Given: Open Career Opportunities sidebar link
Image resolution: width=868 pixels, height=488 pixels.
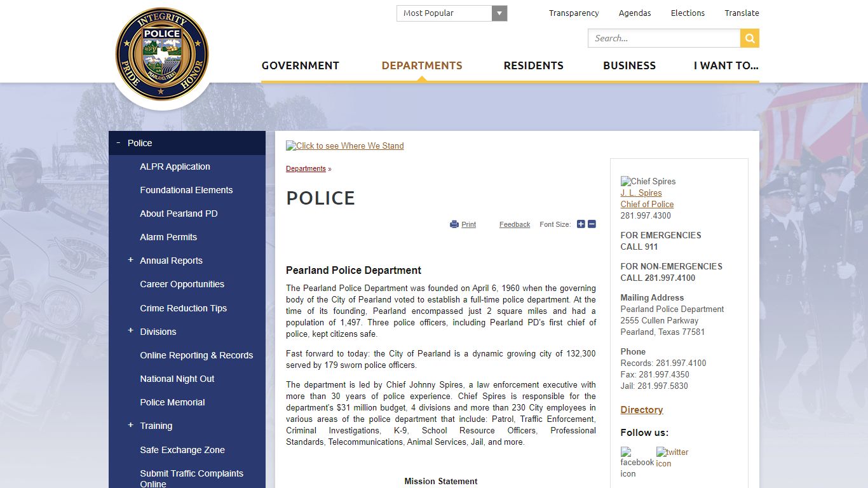Looking at the screenshot, I should tap(182, 284).
